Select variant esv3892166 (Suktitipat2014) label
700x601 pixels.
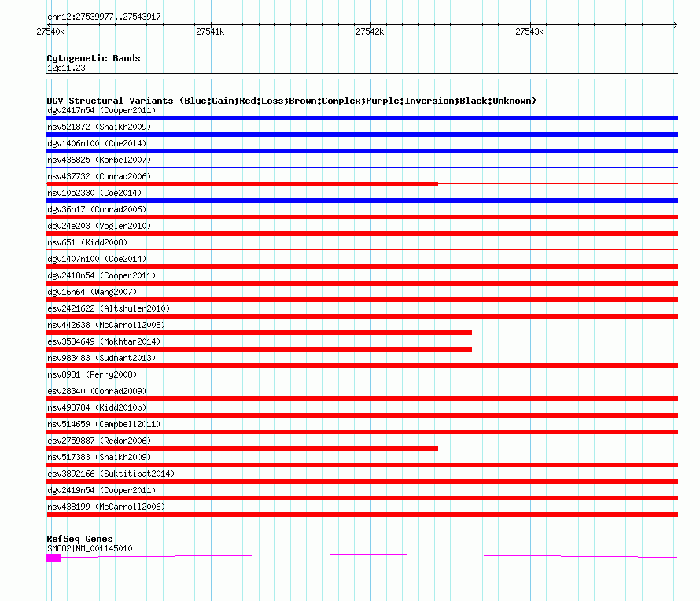111,474
